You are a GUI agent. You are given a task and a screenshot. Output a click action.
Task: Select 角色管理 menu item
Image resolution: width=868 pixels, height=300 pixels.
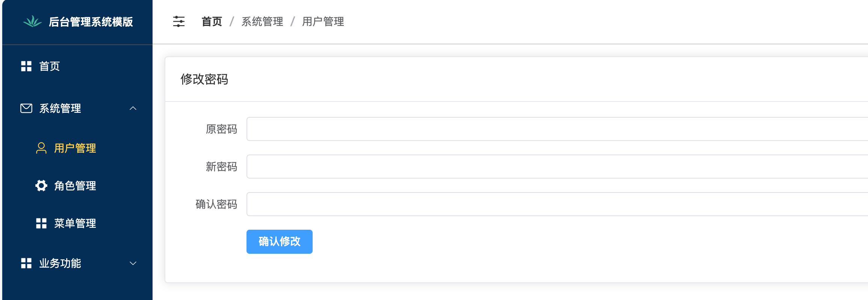[x=75, y=186]
